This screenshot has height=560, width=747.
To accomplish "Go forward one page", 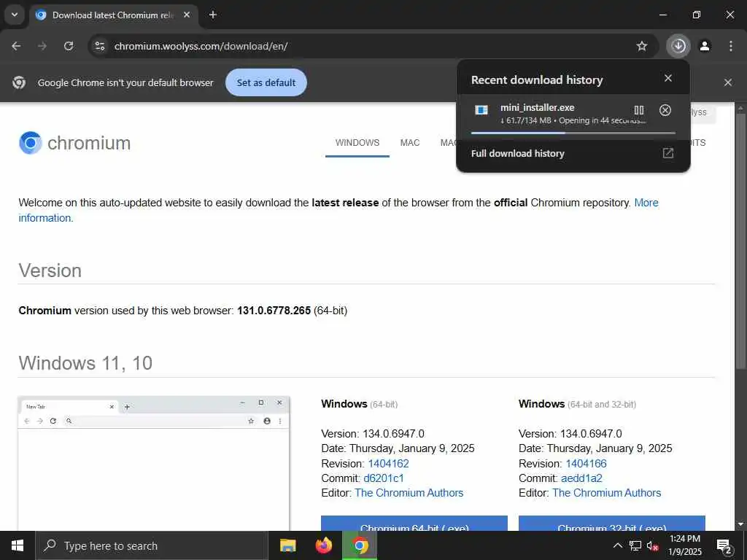I will pos(42,46).
